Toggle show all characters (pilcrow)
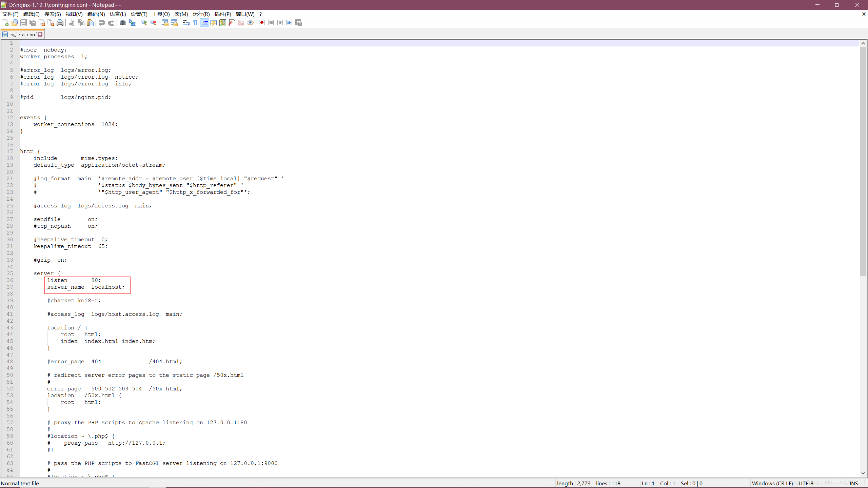 click(x=195, y=23)
